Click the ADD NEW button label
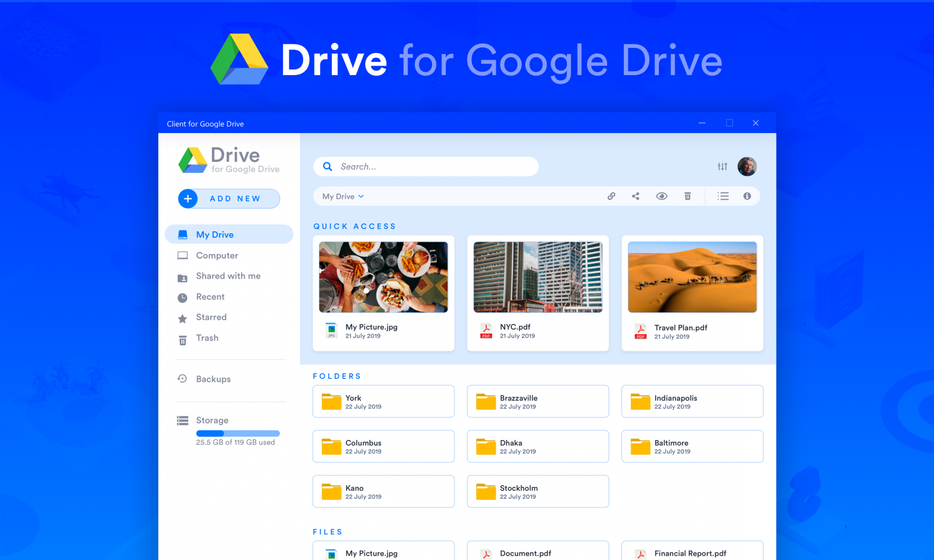Image resolution: width=934 pixels, height=560 pixels. tap(235, 199)
